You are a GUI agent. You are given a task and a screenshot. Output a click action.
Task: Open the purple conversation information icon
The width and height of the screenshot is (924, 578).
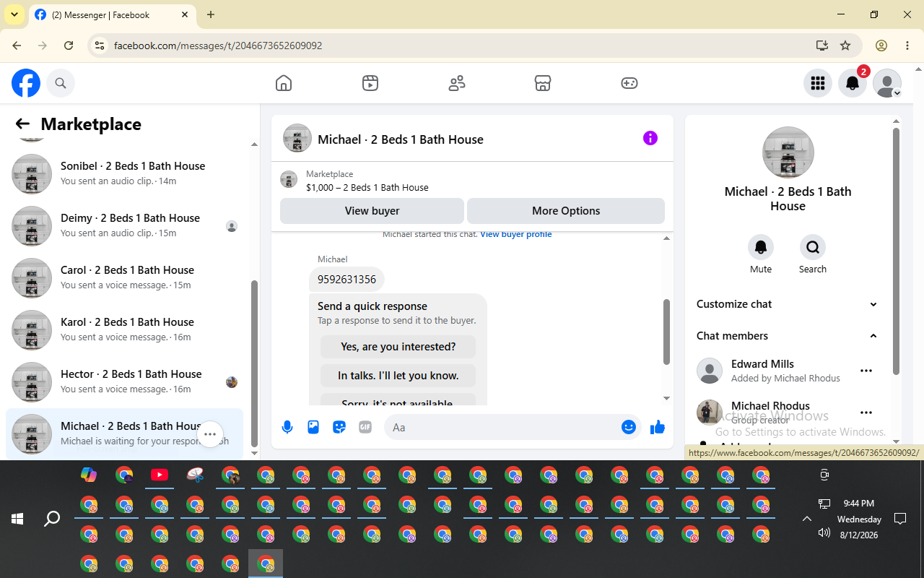click(x=650, y=138)
